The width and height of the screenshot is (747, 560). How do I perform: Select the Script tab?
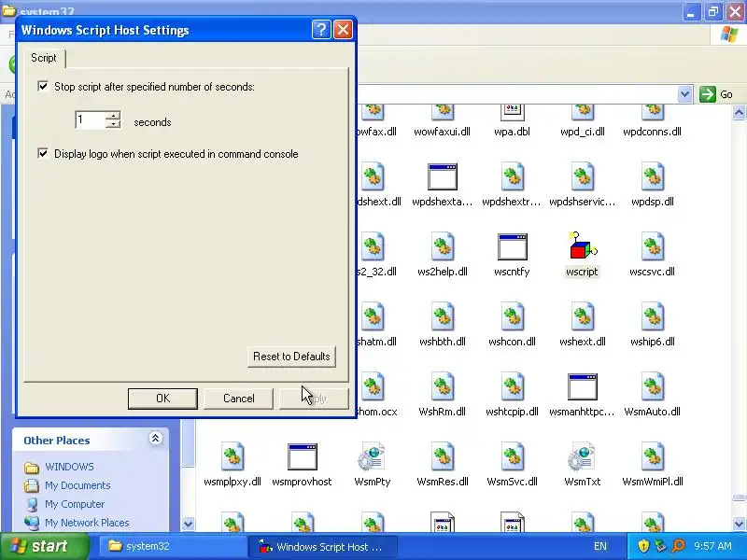[x=43, y=58]
